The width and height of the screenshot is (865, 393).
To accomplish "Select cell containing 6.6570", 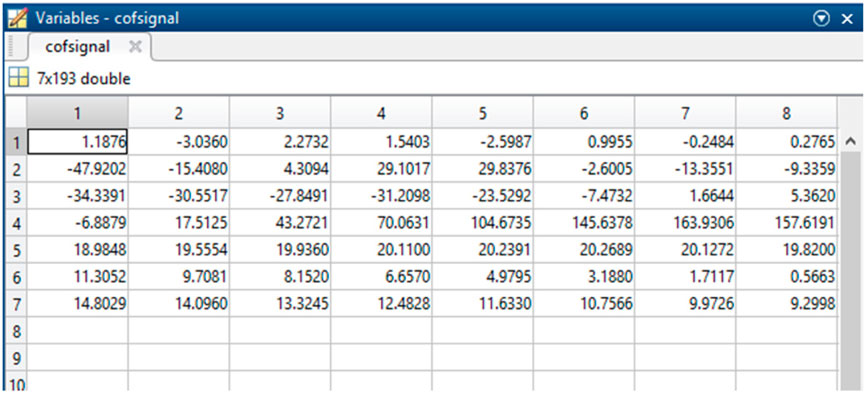I will pyautogui.click(x=381, y=277).
